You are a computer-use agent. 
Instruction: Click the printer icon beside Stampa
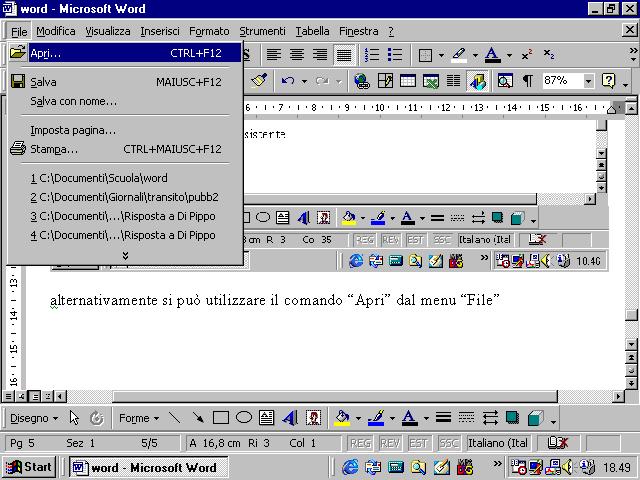(18, 149)
